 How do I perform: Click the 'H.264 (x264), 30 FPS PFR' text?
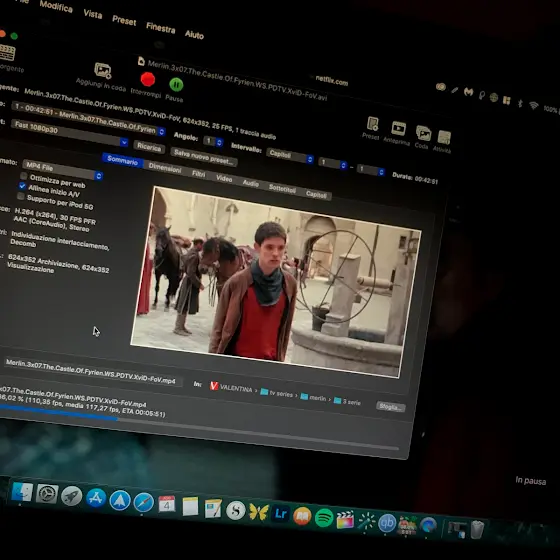[x=55, y=216]
